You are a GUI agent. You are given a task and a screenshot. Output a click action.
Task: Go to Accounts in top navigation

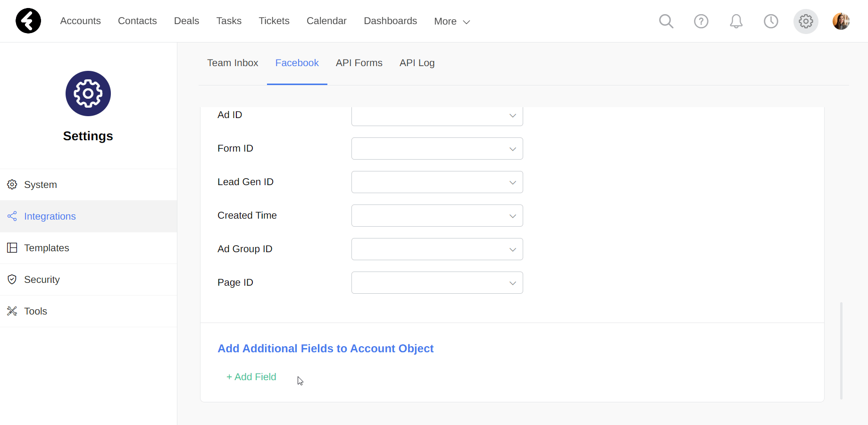tap(81, 21)
